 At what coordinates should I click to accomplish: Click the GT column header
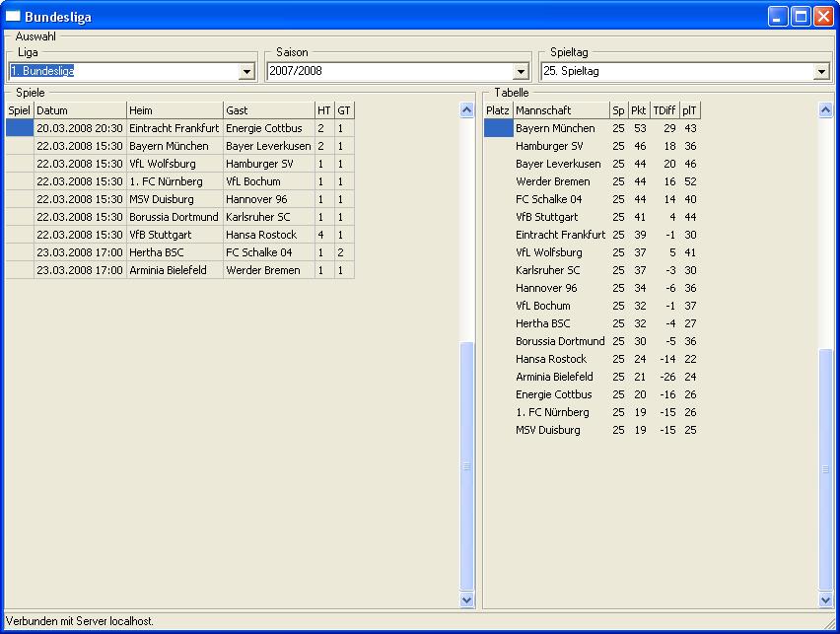tap(344, 110)
